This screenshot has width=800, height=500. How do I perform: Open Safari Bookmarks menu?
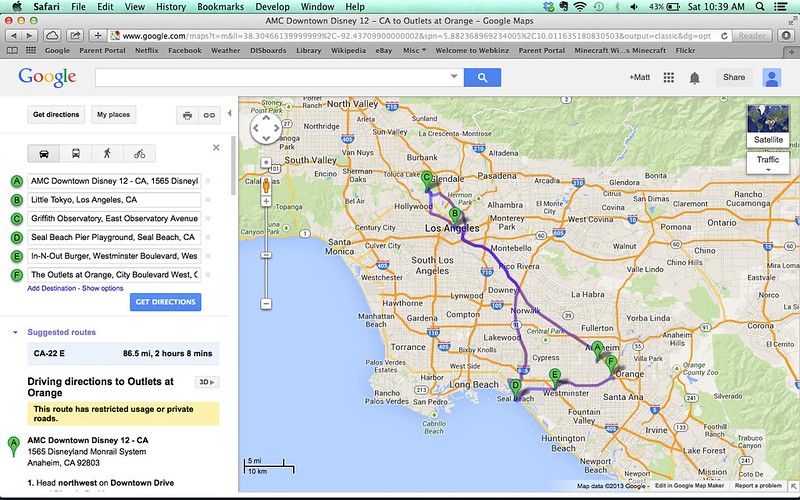[220, 7]
